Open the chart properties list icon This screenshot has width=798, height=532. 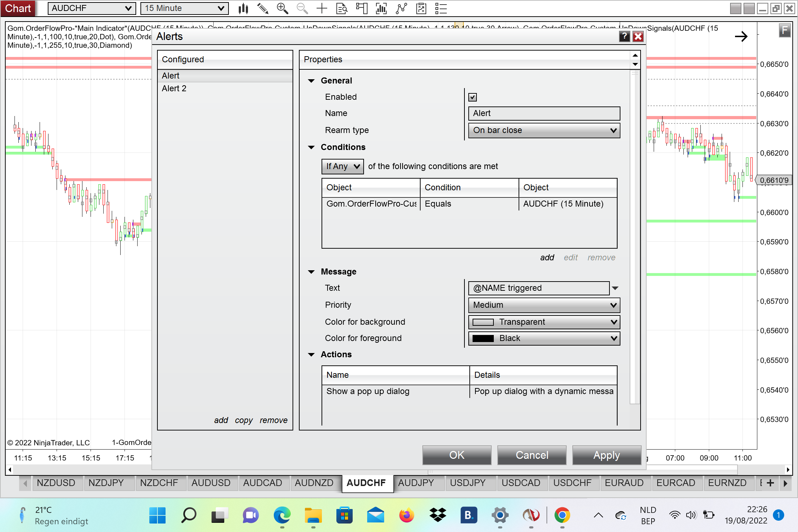(x=441, y=8)
